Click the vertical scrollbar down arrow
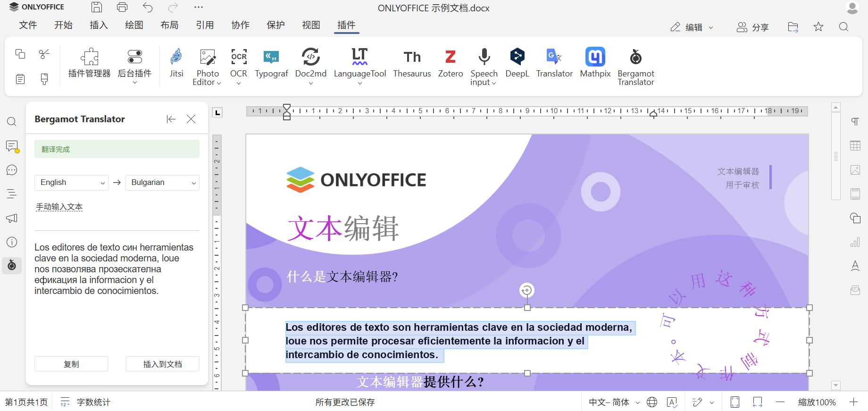The height and width of the screenshot is (411, 868). click(x=836, y=386)
